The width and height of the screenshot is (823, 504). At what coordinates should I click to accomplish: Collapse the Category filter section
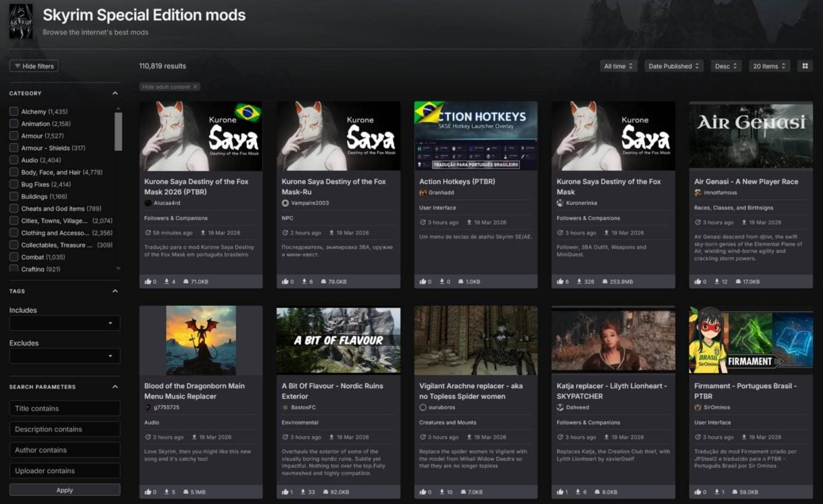[115, 93]
